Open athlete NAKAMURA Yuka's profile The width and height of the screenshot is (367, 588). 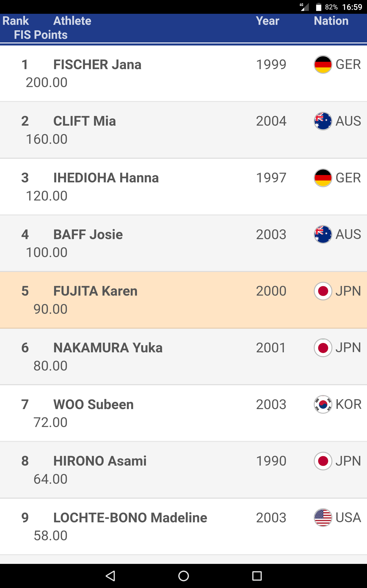tap(108, 348)
